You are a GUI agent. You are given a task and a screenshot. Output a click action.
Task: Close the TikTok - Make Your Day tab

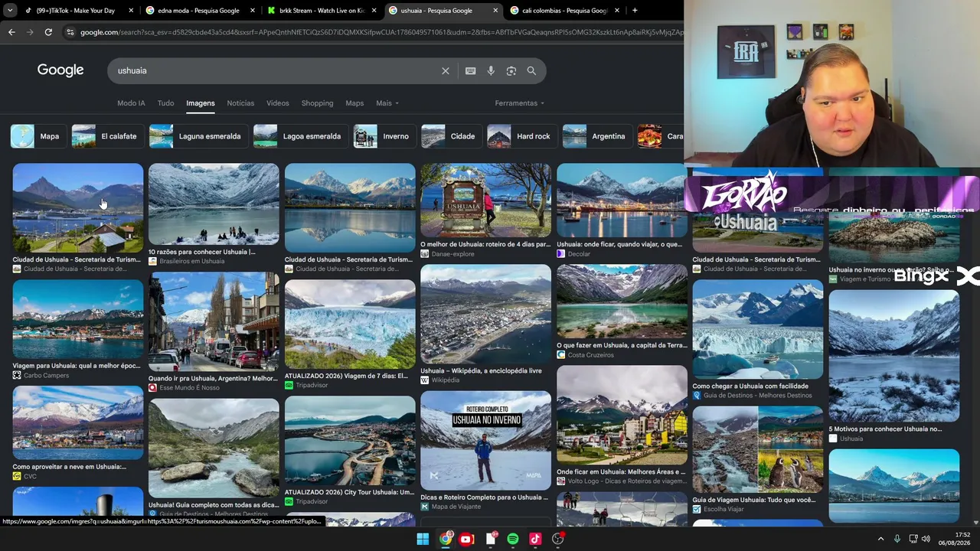131,11
